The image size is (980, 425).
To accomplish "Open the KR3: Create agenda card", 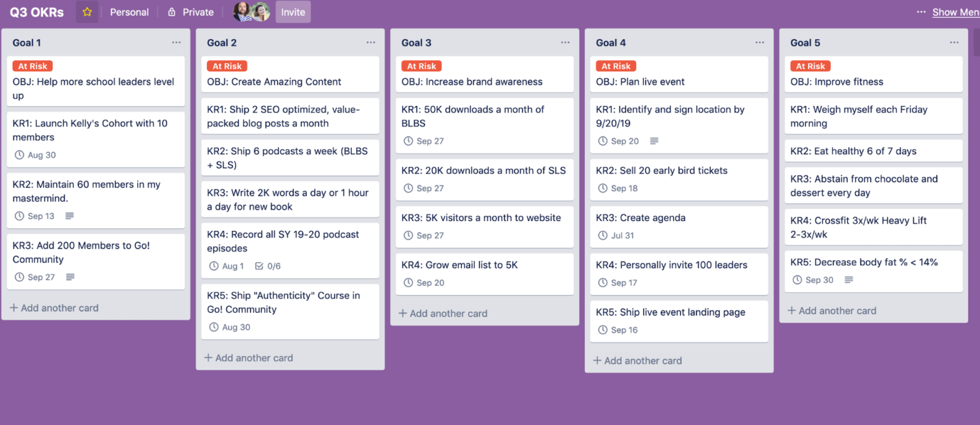I will [x=678, y=219].
